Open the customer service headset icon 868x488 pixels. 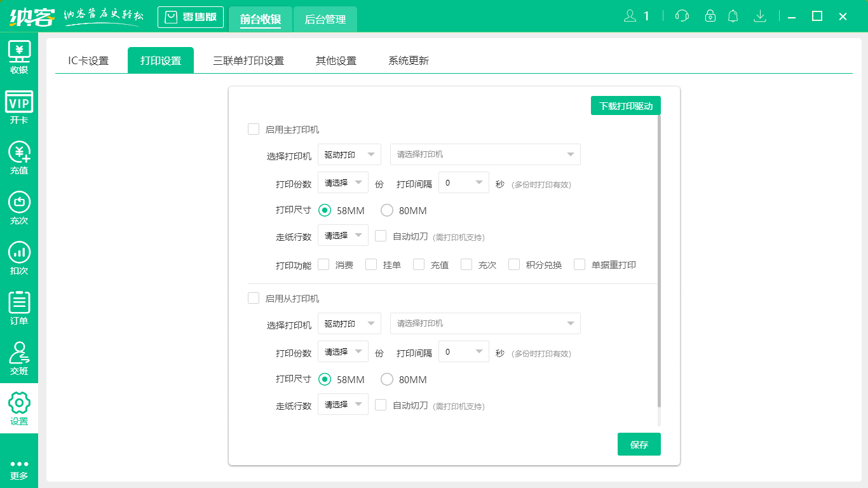pos(682,16)
